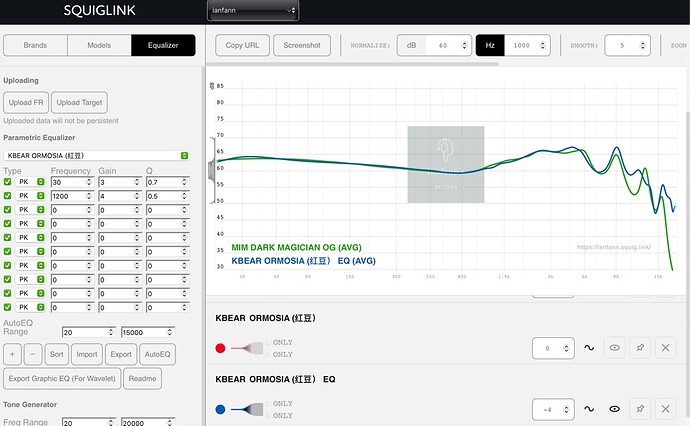Remove an EQ filter band with minus button

pos(33,354)
